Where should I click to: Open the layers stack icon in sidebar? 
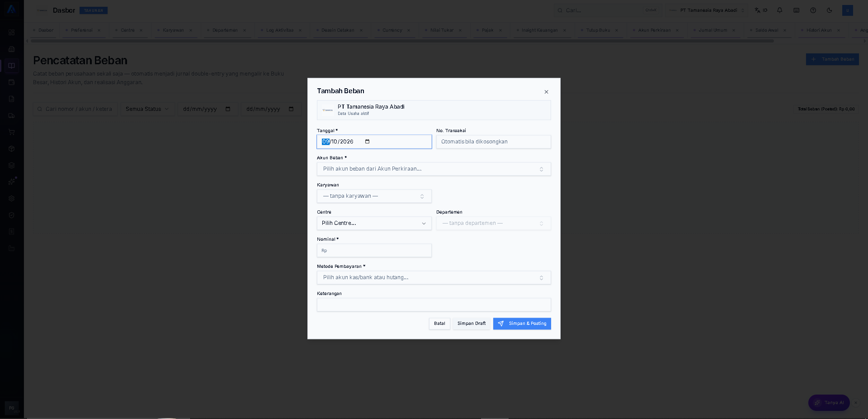click(x=12, y=165)
